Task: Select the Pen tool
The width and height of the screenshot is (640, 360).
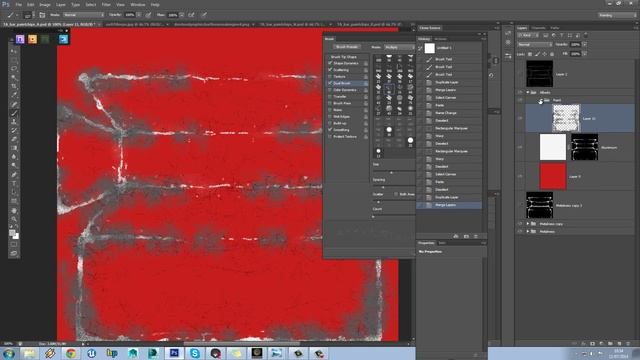Action: (14, 174)
